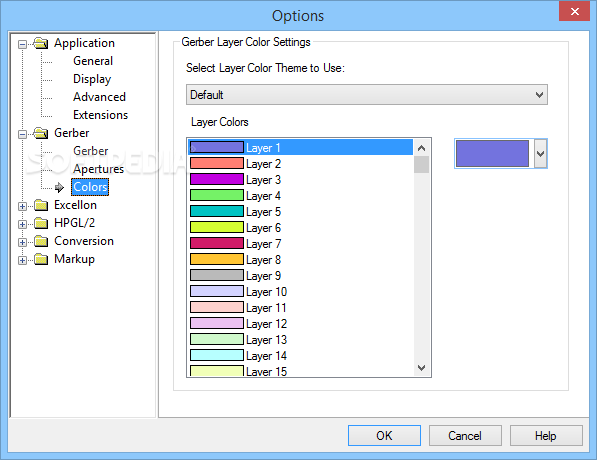
Task: Select General under Application
Action: [x=93, y=61]
